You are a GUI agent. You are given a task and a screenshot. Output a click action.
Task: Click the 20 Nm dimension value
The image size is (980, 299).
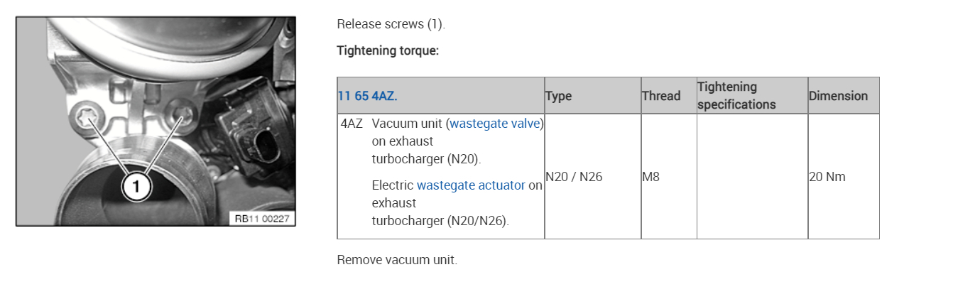(x=827, y=177)
